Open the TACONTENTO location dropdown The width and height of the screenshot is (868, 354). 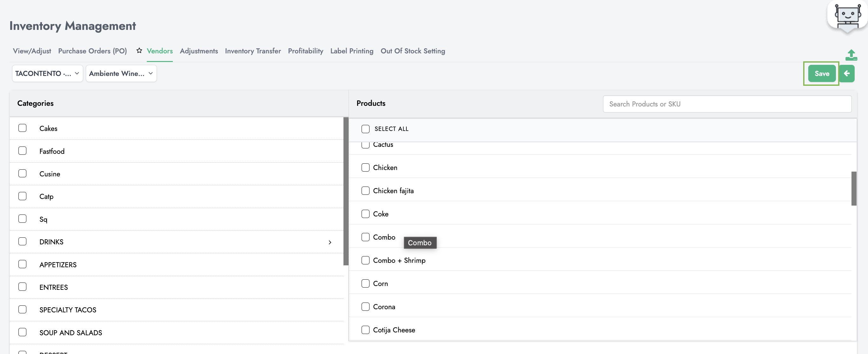click(x=47, y=73)
